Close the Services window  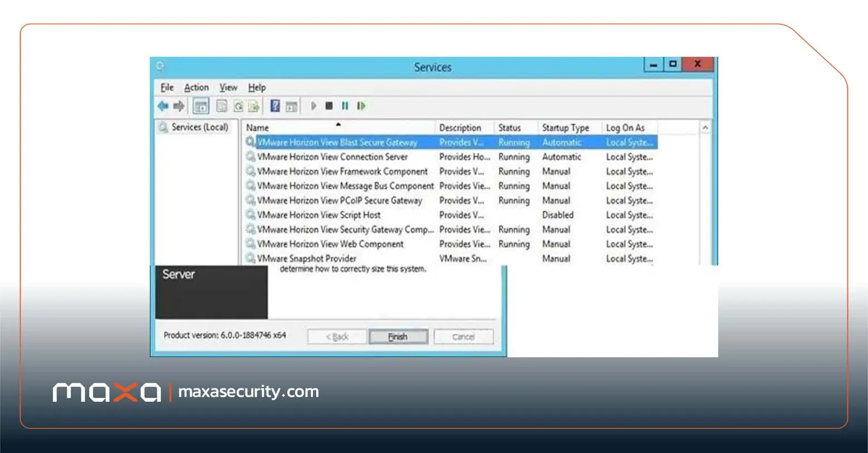pyautogui.click(x=697, y=64)
